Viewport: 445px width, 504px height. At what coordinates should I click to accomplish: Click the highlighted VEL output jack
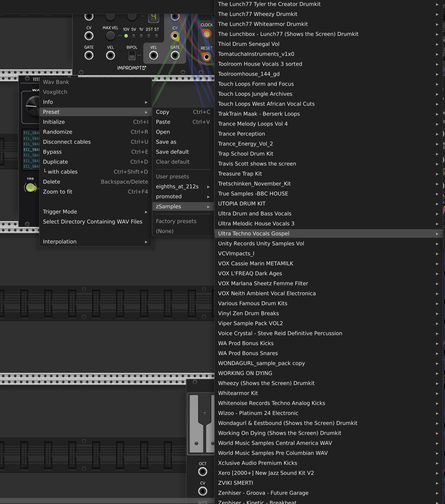click(x=154, y=56)
